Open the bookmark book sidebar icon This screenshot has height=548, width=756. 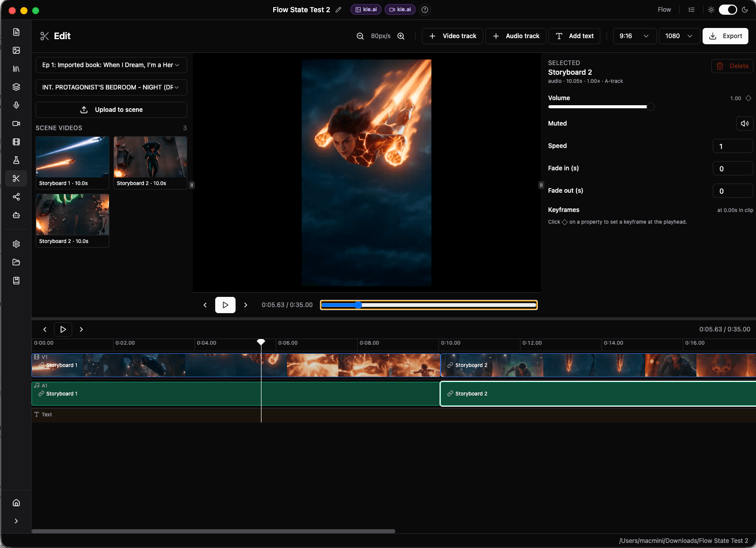(x=16, y=281)
